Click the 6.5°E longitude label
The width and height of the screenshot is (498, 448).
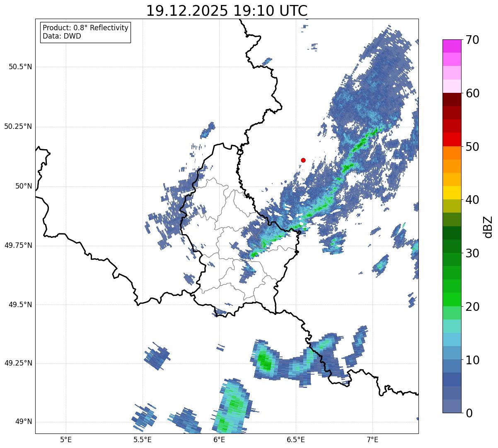click(296, 439)
